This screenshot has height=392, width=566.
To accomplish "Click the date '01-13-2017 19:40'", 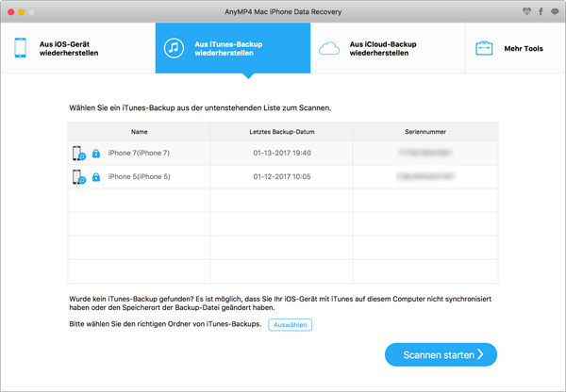I will click(282, 153).
